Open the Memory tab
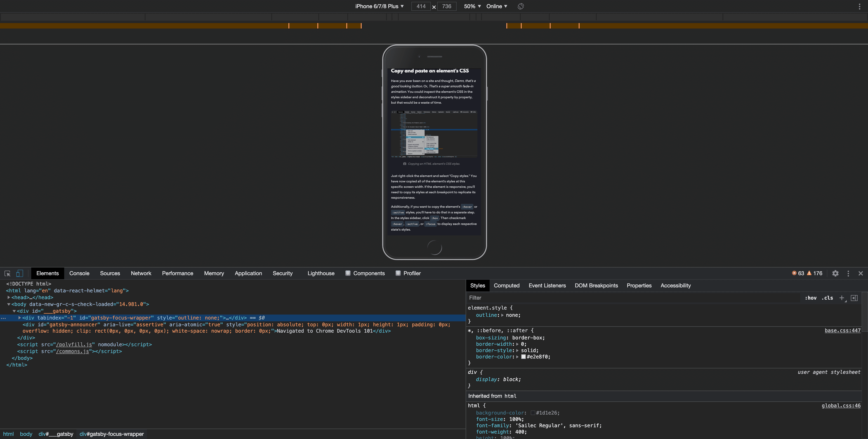This screenshot has width=868, height=439. click(214, 273)
